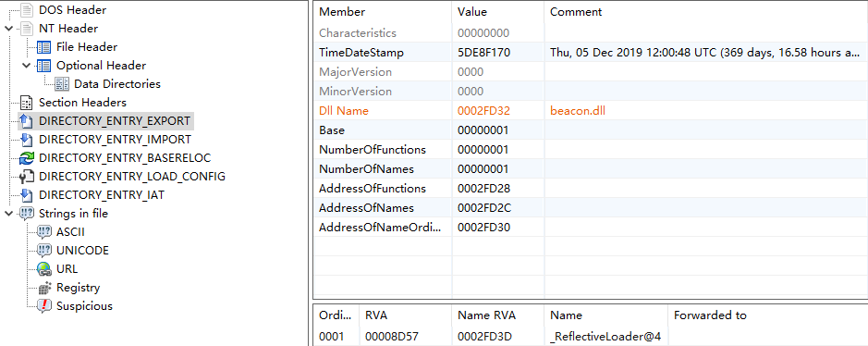
Task: Collapse the Strings in file node
Action: pos(8,214)
